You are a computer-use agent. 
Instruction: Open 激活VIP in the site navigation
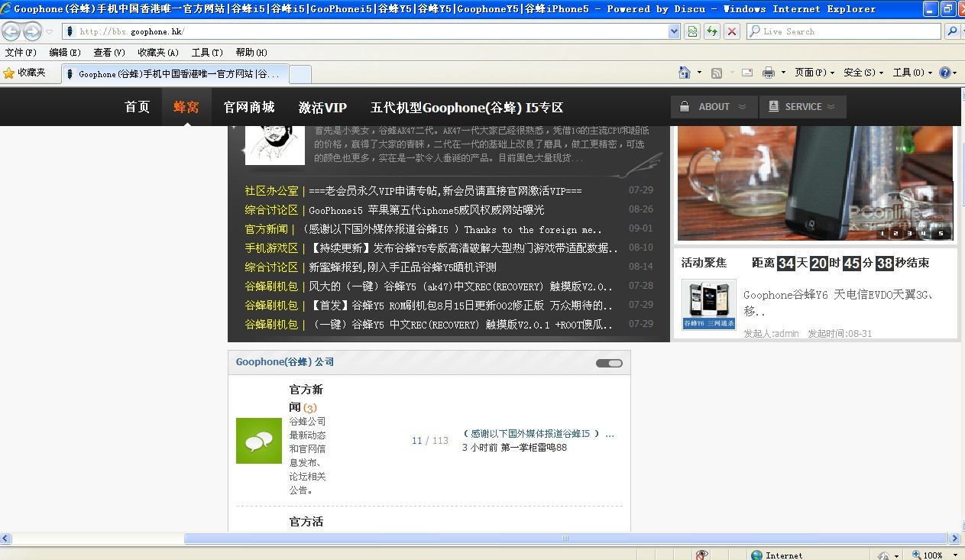pyautogui.click(x=322, y=107)
